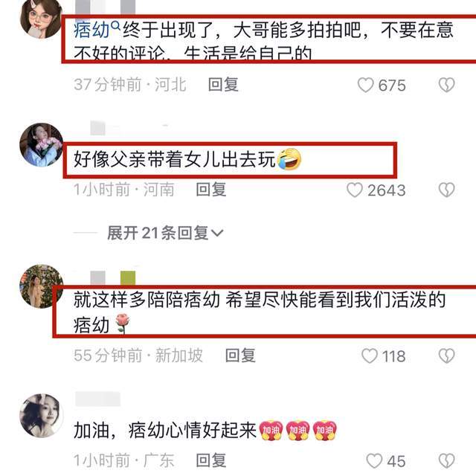Reply to the Singapore comment from 55分钟前

click(x=240, y=356)
